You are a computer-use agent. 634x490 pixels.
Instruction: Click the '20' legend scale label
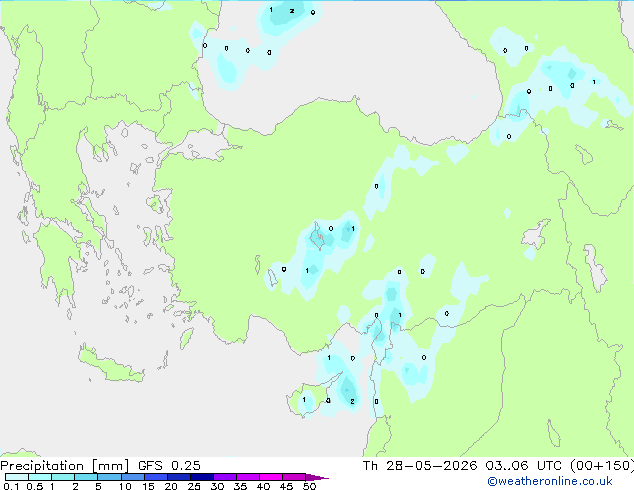click(x=171, y=486)
